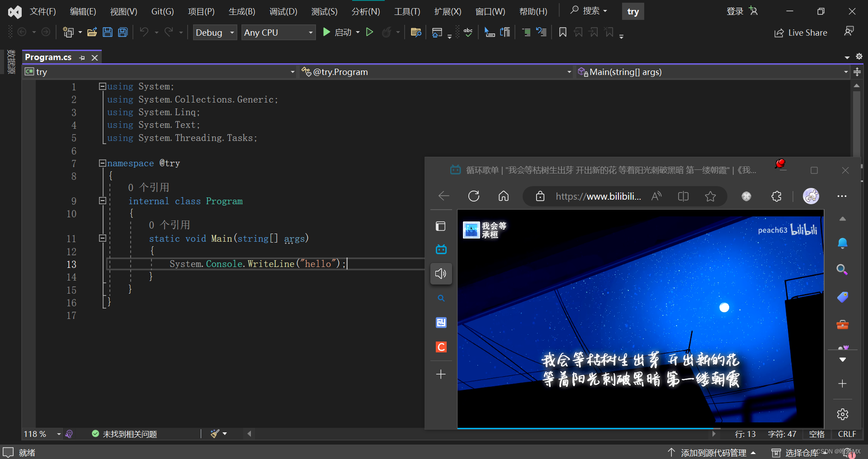Click the browser home icon
Image resolution: width=868 pixels, height=459 pixels.
point(504,196)
